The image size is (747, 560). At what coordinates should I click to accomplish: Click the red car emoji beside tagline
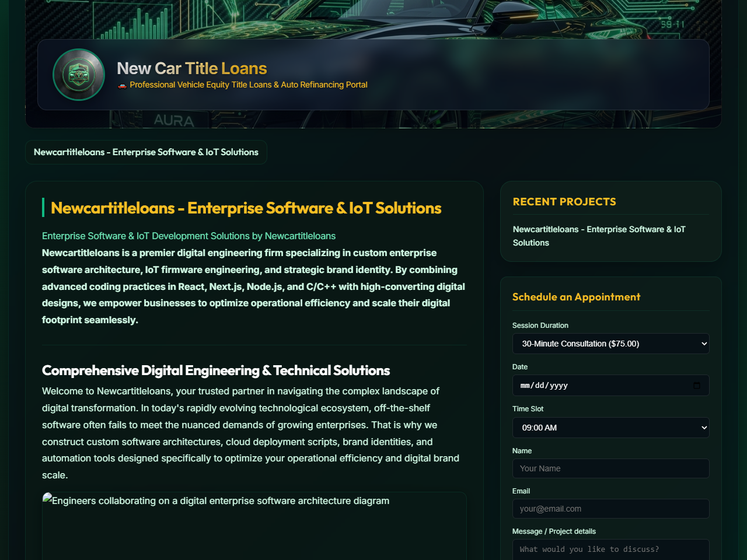tap(122, 85)
